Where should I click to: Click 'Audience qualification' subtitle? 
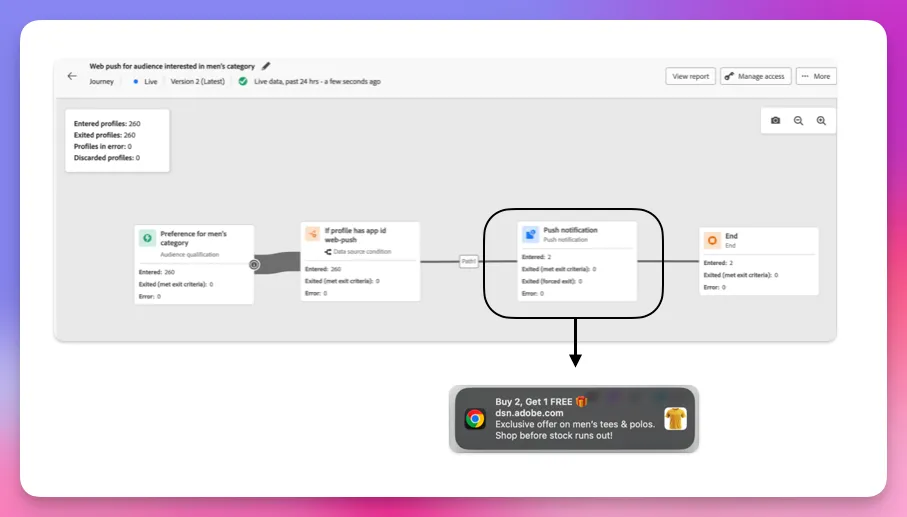click(190, 254)
